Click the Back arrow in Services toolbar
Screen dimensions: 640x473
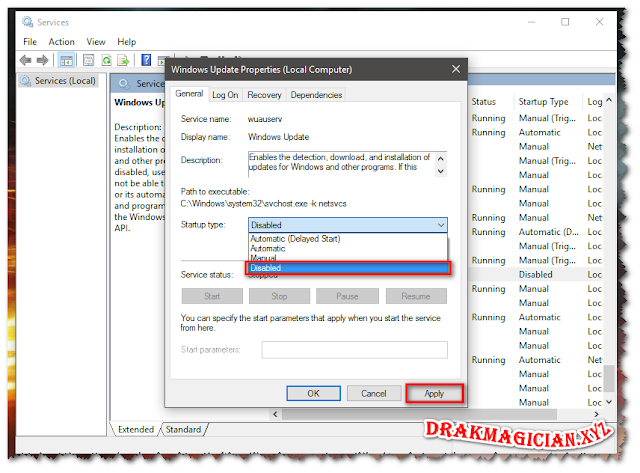(x=25, y=60)
